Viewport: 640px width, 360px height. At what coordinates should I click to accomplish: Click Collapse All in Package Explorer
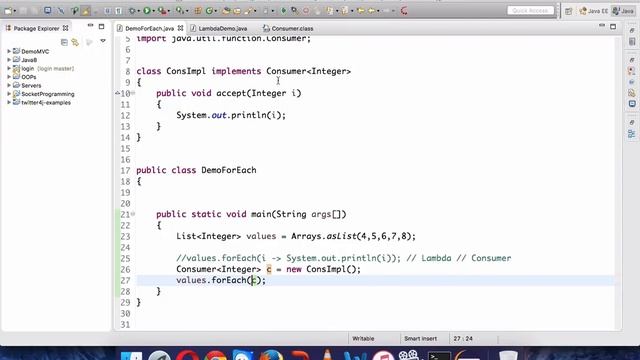point(64,42)
